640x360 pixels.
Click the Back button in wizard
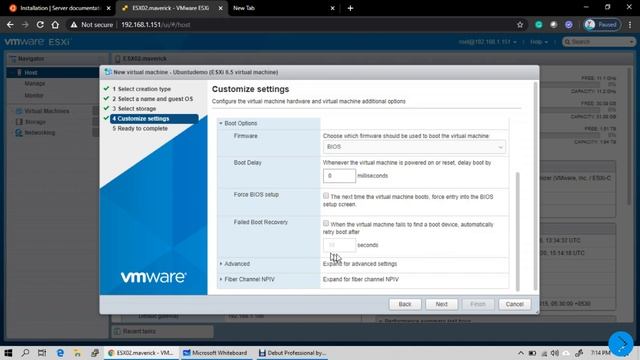coord(405,304)
